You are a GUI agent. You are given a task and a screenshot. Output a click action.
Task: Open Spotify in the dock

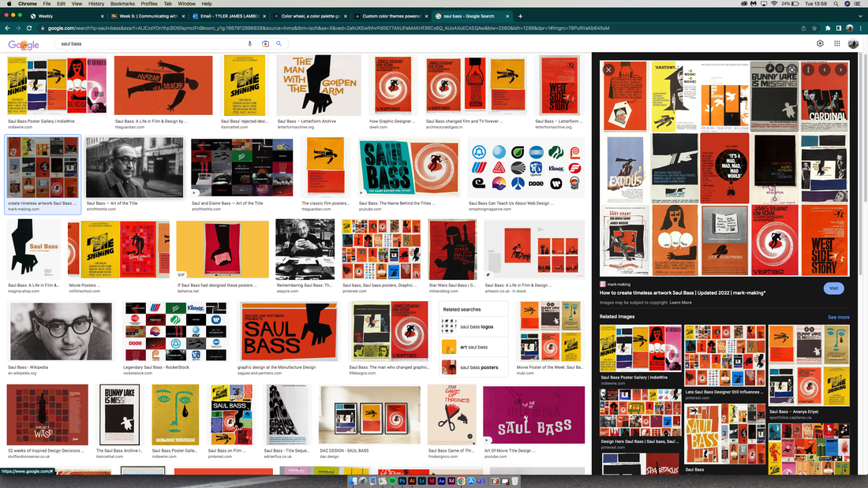point(392,482)
